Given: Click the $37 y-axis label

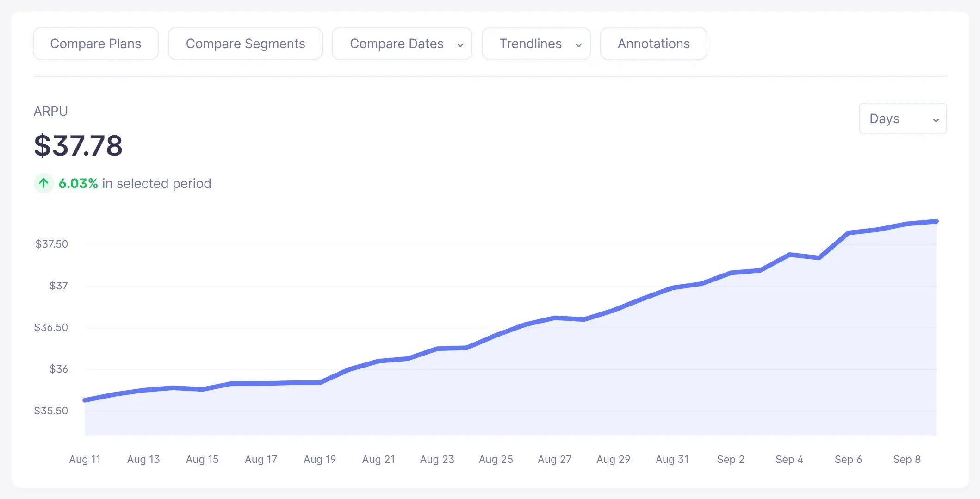Looking at the screenshot, I should pos(59,286).
